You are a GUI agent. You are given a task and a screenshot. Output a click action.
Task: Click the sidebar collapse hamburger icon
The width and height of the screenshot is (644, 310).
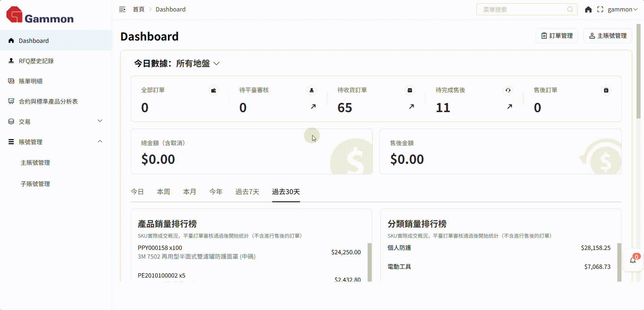point(122,9)
